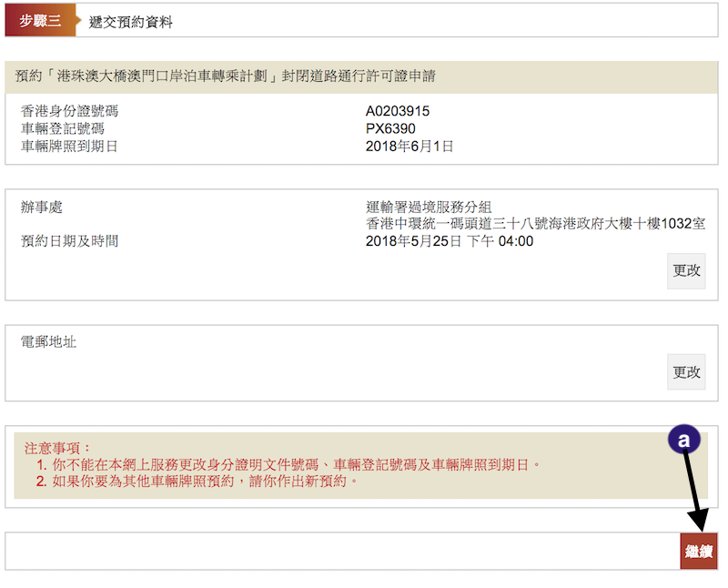Click 更改 button beside the appointment date

click(x=686, y=271)
